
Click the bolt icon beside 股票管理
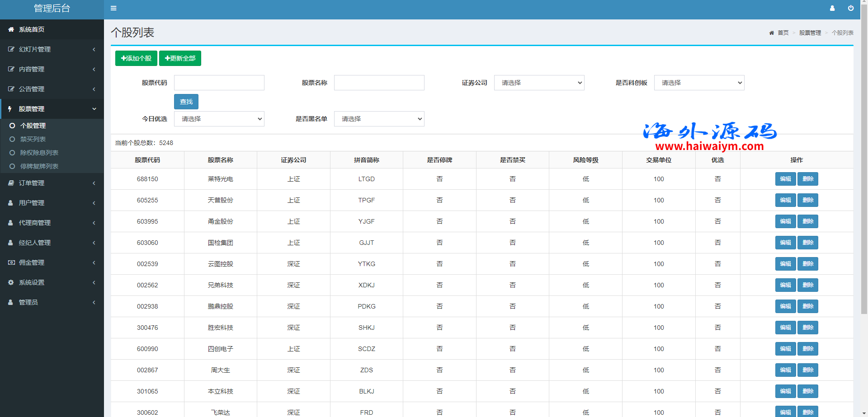point(10,109)
